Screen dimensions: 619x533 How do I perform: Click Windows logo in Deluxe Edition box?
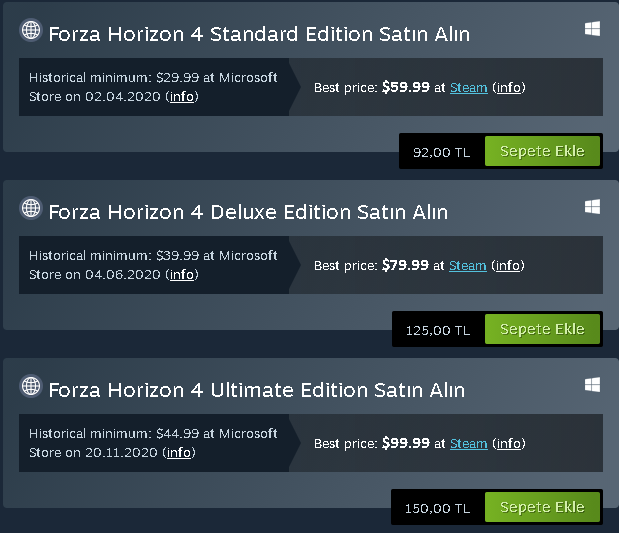click(592, 207)
